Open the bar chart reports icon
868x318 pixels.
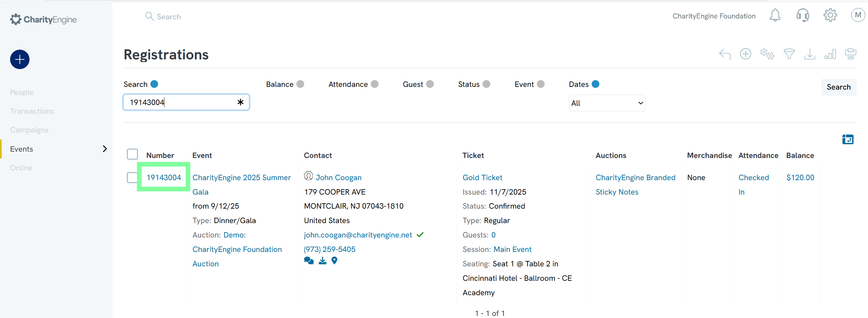(x=830, y=54)
